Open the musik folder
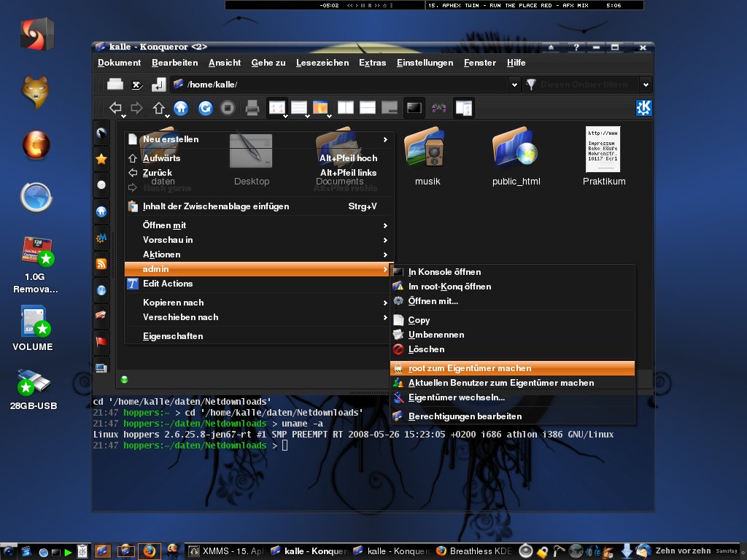The height and width of the screenshot is (560, 747). [x=424, y=157]
